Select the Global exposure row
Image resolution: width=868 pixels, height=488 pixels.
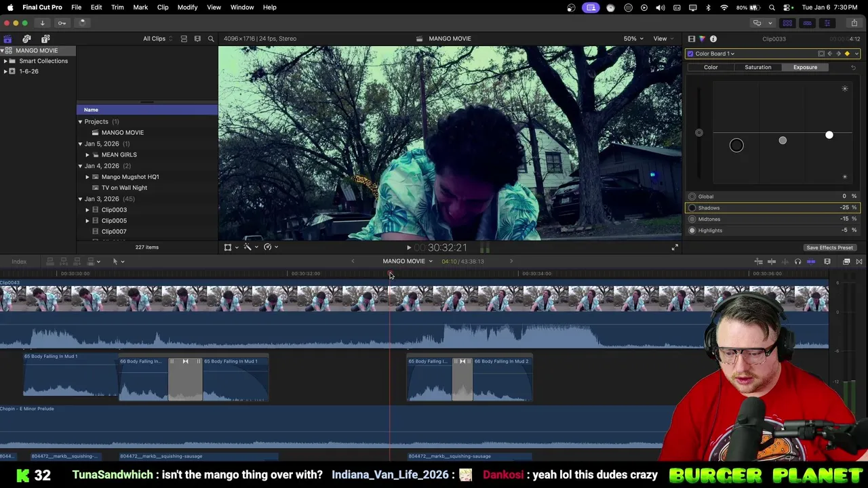[x=772, y=197]
